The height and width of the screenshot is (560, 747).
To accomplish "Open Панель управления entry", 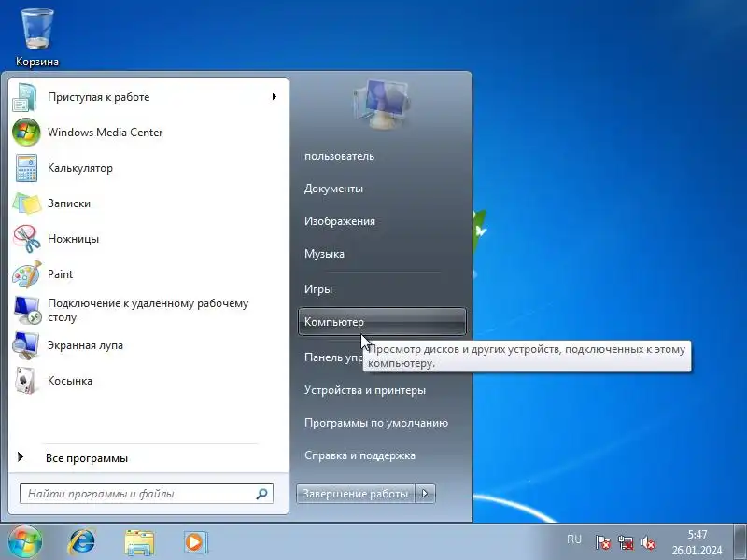I will 333,357.
